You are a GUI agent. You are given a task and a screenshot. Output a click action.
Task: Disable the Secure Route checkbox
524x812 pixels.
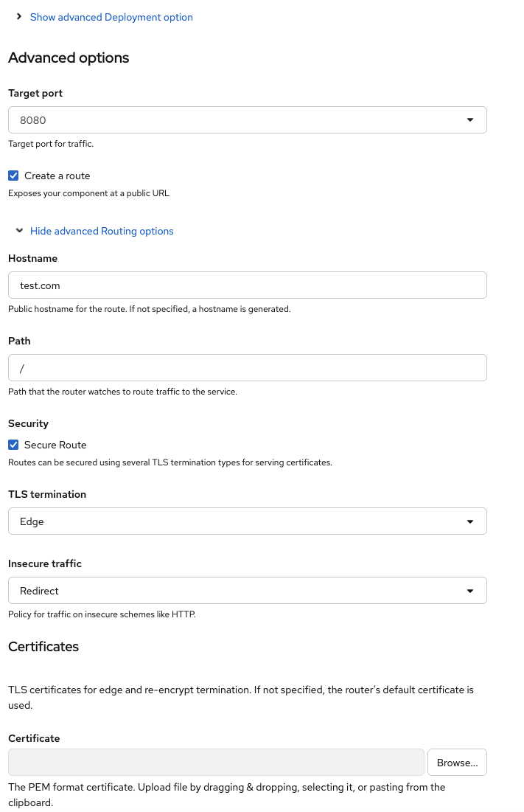click(x=13, y=445)
